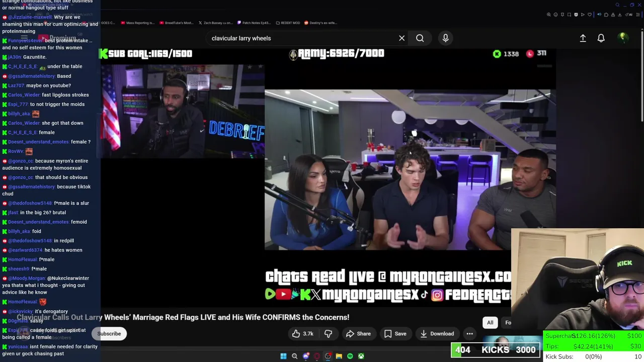Open the ad blocker shield icon
Screen dimensions: 644x362
tap(576, 15)
